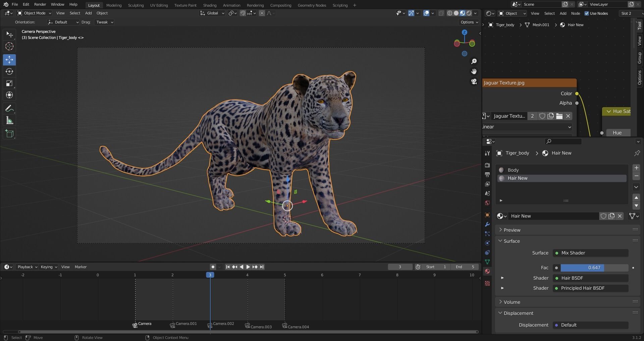Activate the Rotate tool

click(9, 71)
